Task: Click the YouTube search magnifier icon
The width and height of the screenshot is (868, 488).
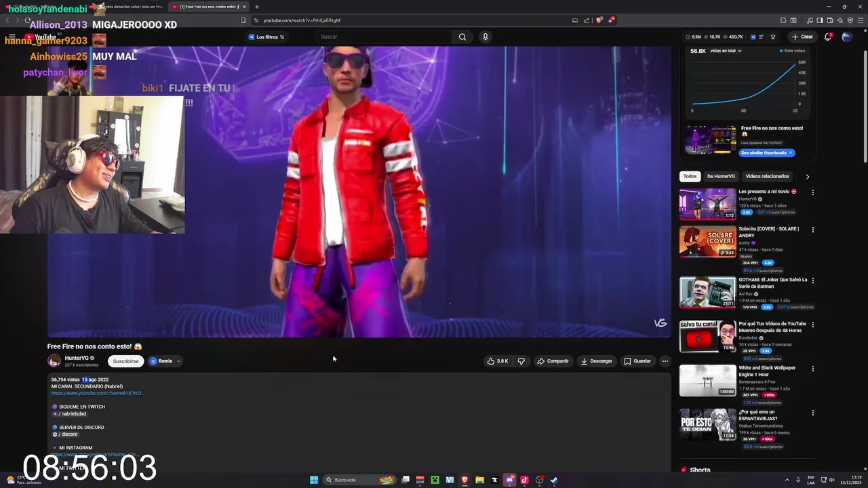Action: [x=462, y=37]
